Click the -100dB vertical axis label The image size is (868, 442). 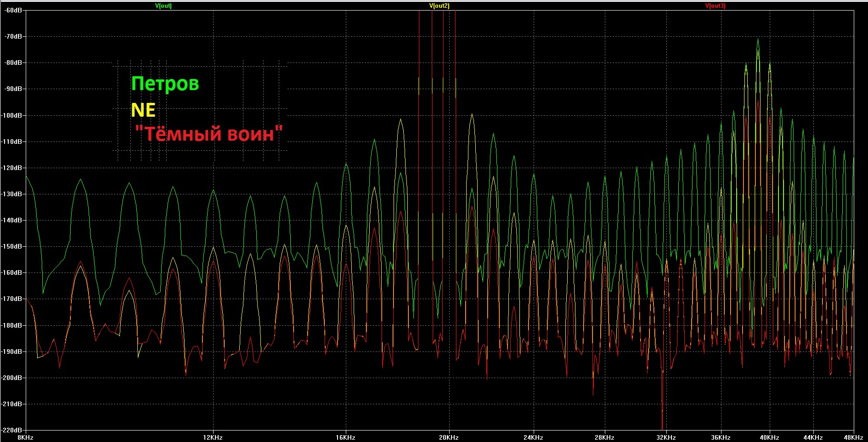point(12,116)
